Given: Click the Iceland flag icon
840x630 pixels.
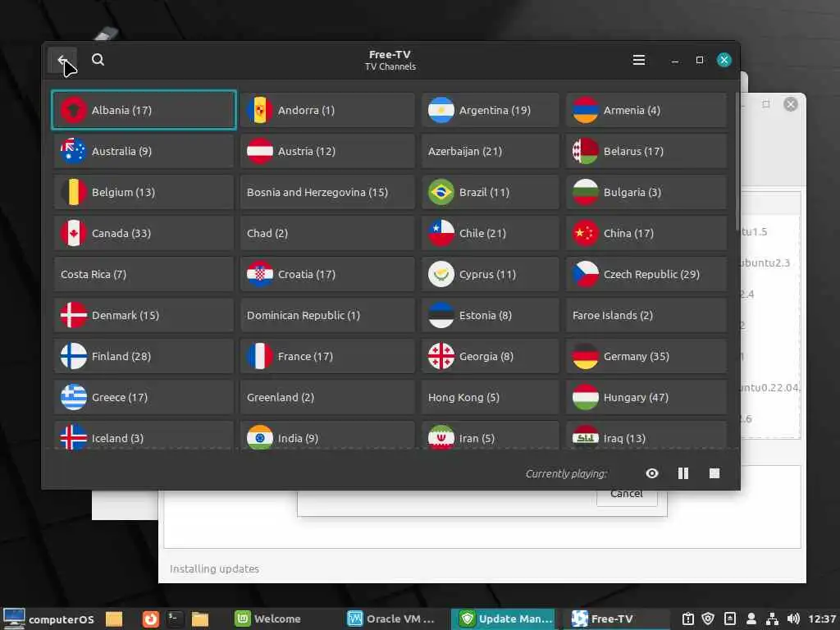Looking at the screenshot, I should (74, 438).
